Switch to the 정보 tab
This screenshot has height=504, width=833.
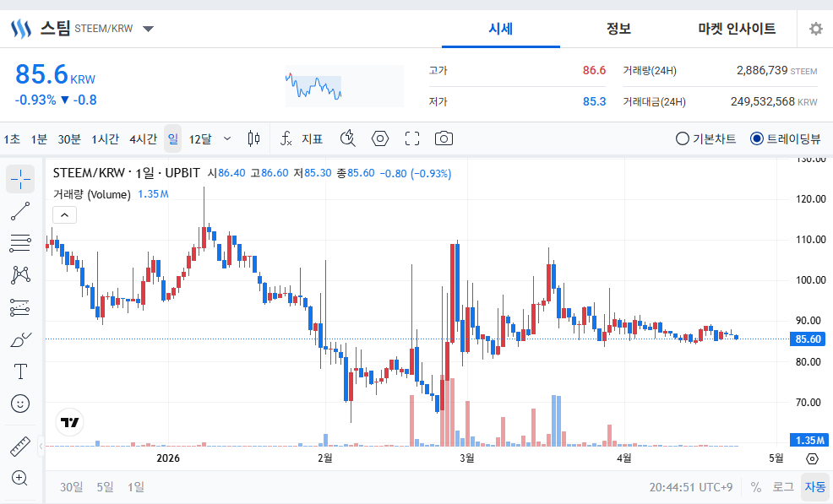pos(618,29)
